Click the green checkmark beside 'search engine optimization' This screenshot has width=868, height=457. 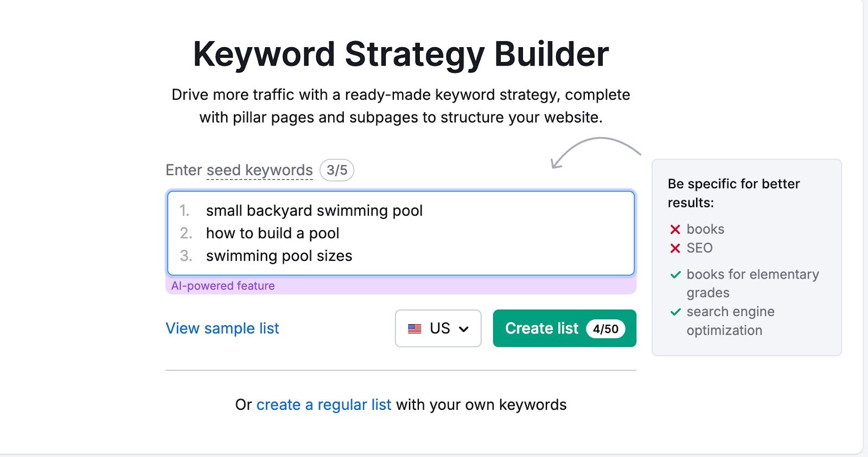coord(675,312)
